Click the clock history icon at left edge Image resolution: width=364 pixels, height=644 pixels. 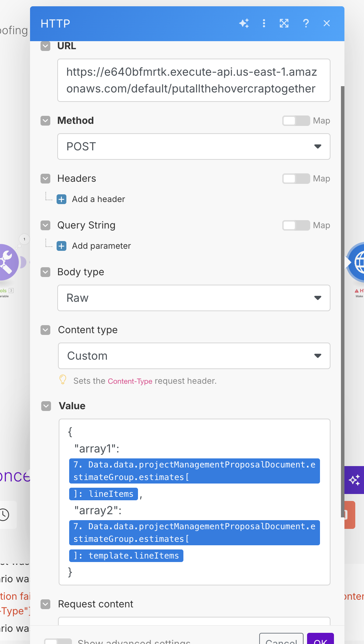[x=4, y=515]
